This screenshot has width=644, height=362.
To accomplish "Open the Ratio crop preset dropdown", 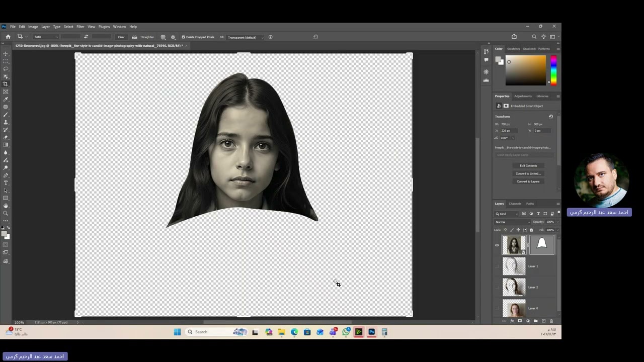I will coord(46,37).
